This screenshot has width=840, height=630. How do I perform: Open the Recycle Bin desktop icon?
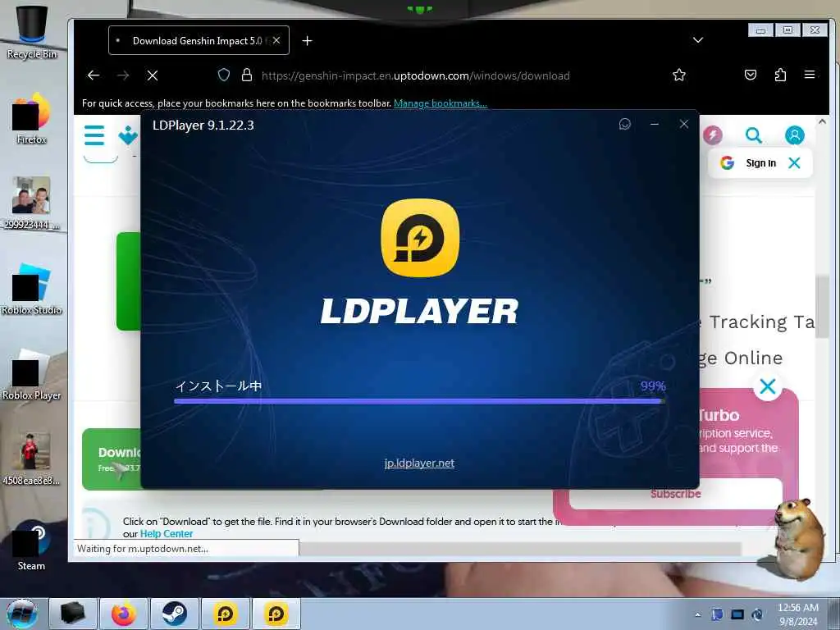(31, 32)
